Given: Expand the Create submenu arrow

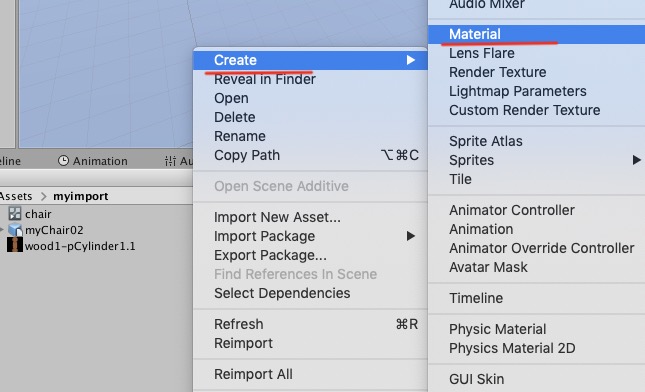Looking at the screenshot, I should (x=410, y=60).
